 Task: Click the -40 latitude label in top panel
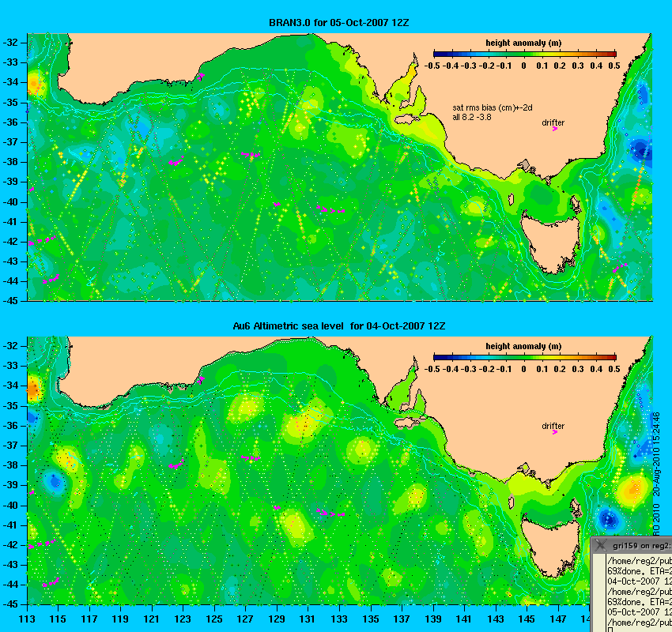11,201
